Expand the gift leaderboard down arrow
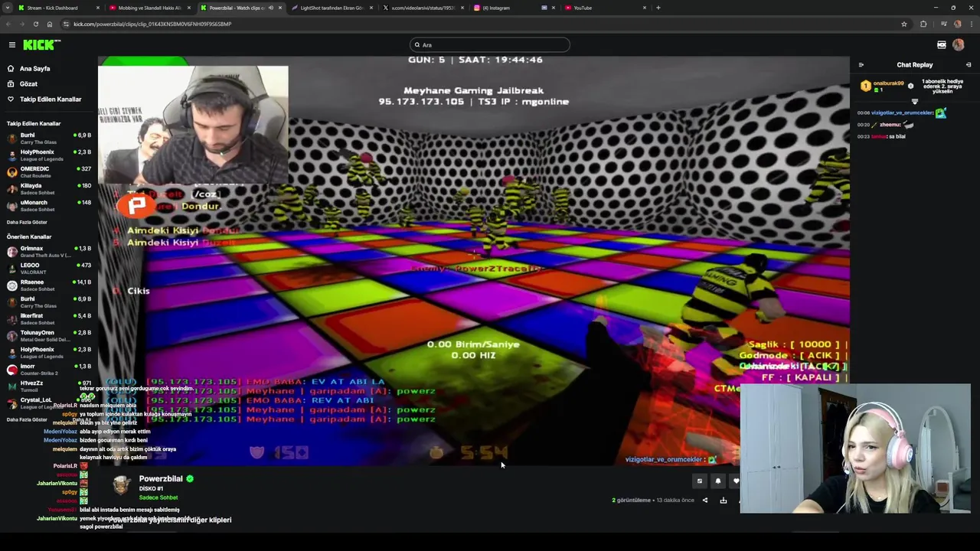 coord(914,101)
